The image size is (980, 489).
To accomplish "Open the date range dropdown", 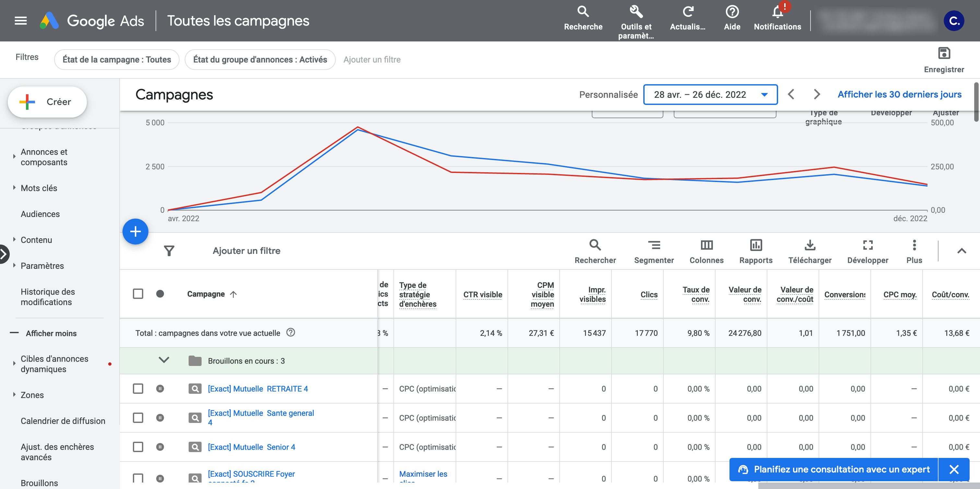I will tap(710, 95).
